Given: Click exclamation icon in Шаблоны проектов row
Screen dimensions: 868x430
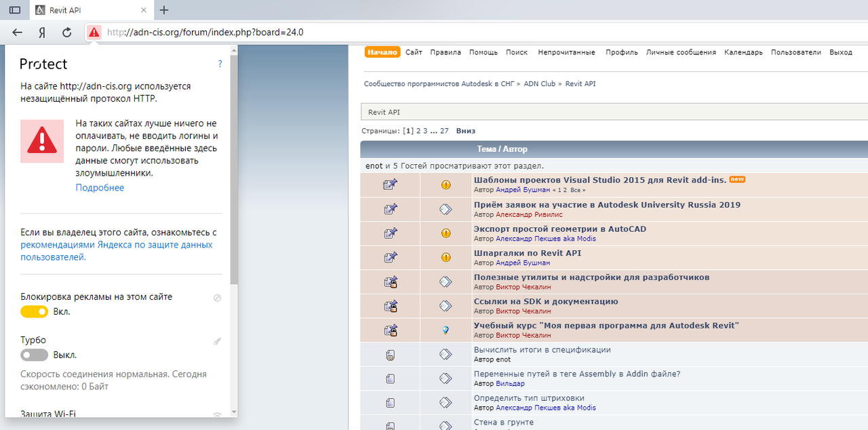Looking at the screenshot, I should pos(446,184).
